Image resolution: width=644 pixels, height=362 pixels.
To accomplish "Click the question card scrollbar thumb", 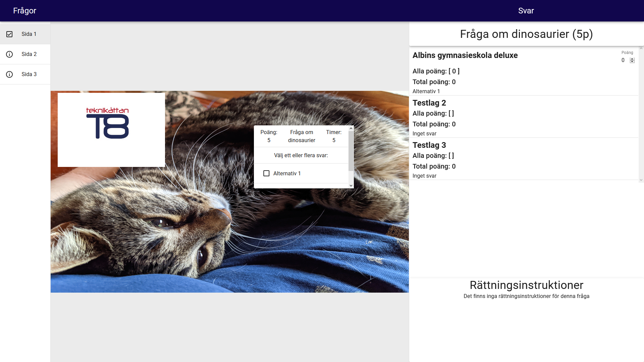I will coord(351,151).
